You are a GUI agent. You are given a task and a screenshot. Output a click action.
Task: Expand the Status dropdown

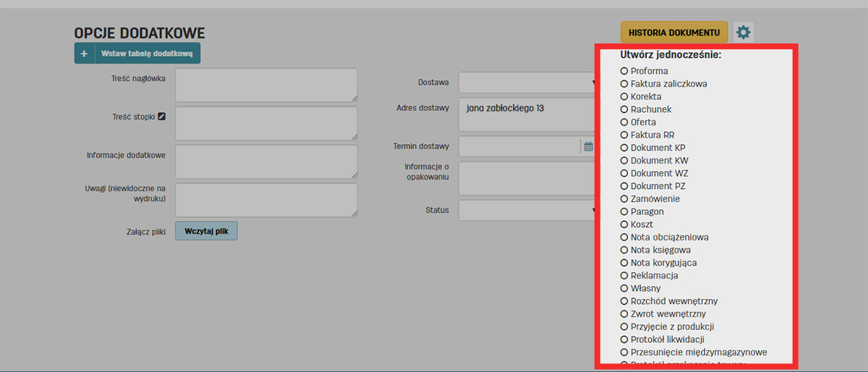[527, 211]
